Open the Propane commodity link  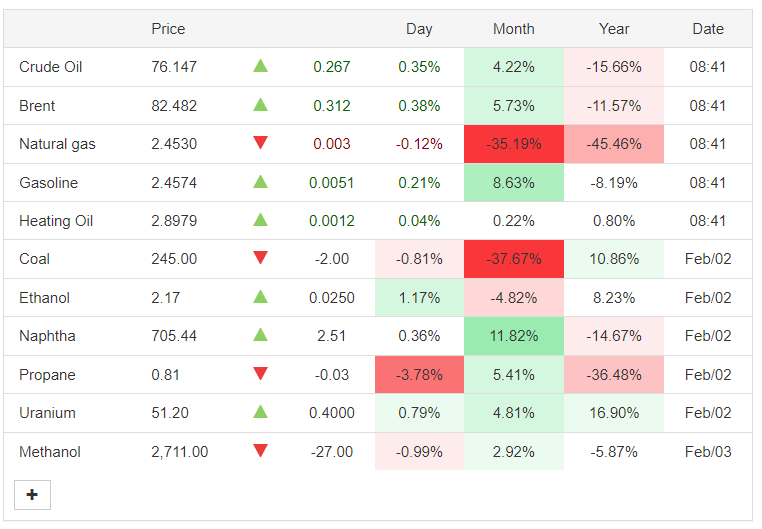[47, 375]
